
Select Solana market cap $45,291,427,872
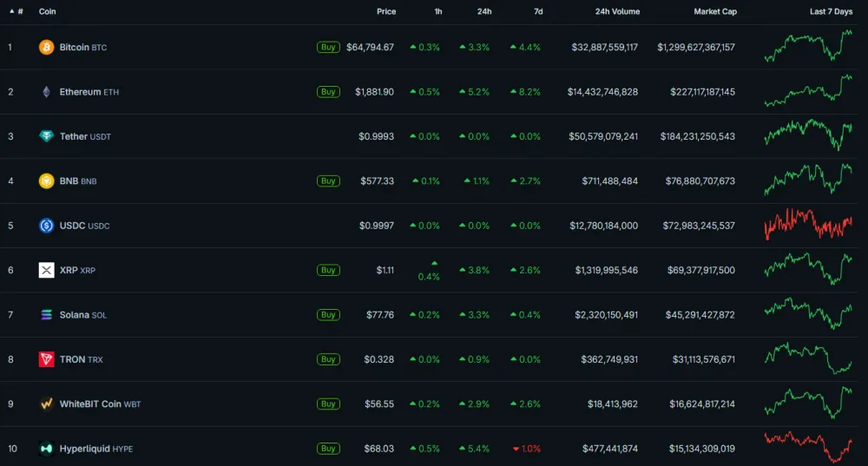click(700, 315)
